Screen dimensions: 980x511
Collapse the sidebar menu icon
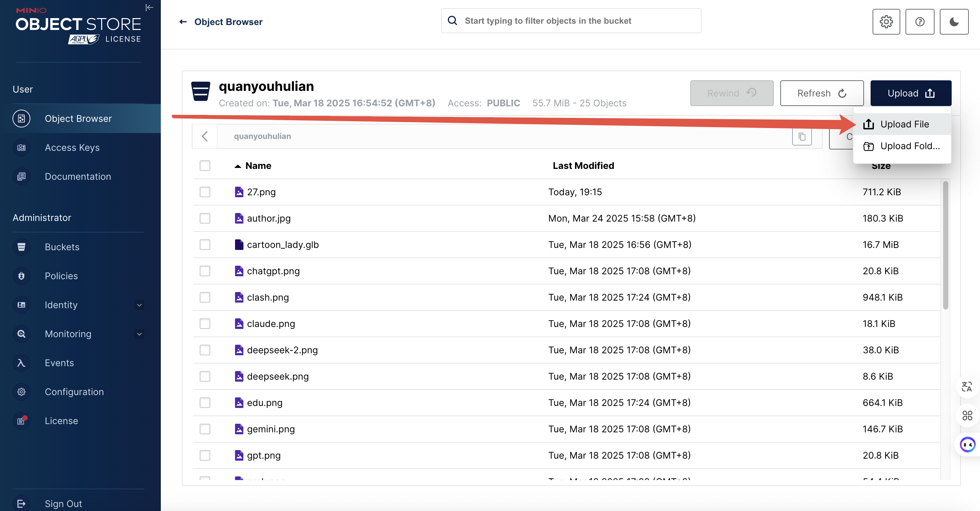[149, 8]
